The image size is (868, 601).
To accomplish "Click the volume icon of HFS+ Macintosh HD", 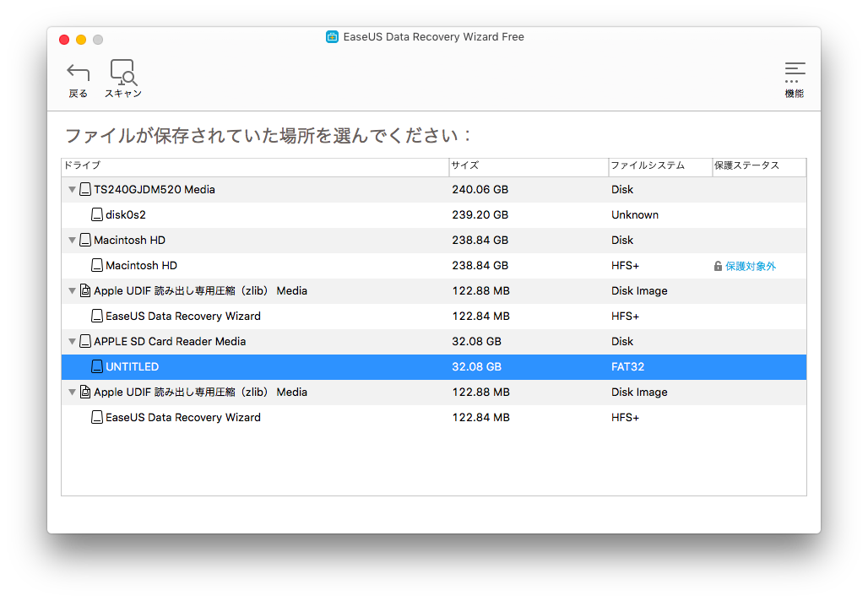I will pyautogui.click(x=97, y=266).
